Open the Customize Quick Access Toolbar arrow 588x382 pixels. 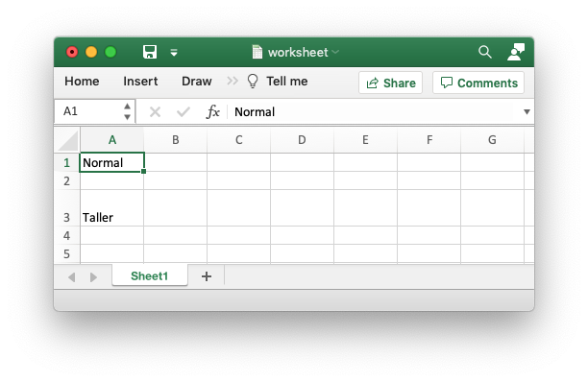(x=174, y=53)
